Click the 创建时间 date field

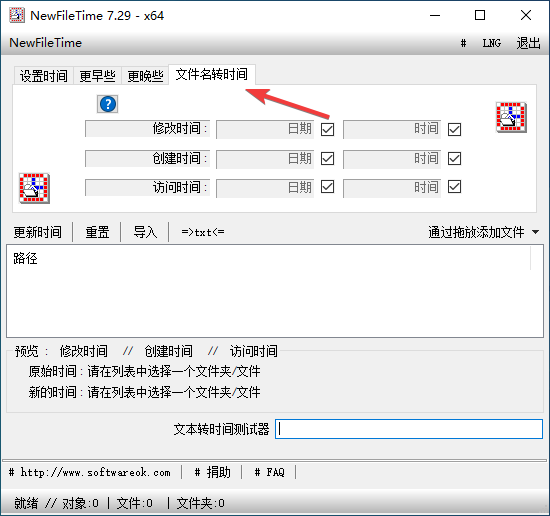point(265,159)
